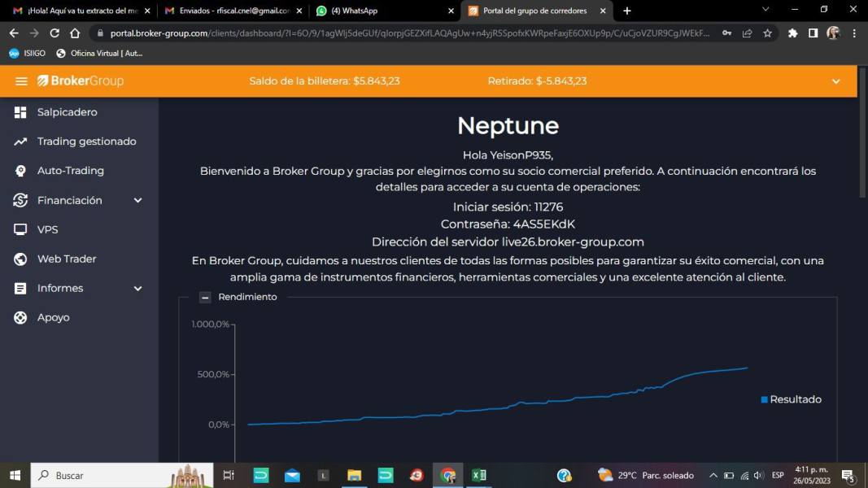
Task: Switch the ESP input language
Action: 778,475
